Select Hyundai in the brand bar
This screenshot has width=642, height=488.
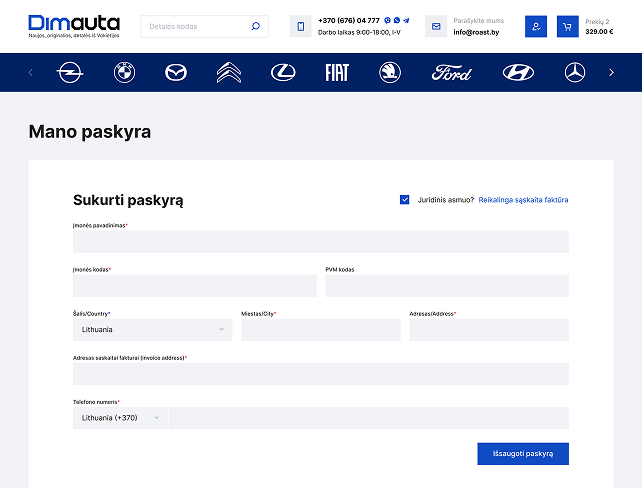(518, 72)
